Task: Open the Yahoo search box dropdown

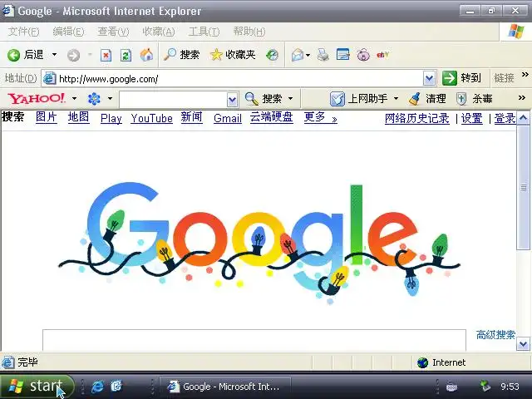Action: pos(232,100)
